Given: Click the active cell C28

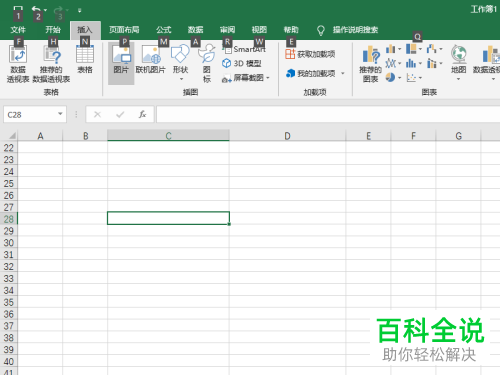Looking at the screenshot, I should click(x=168, y=218).
